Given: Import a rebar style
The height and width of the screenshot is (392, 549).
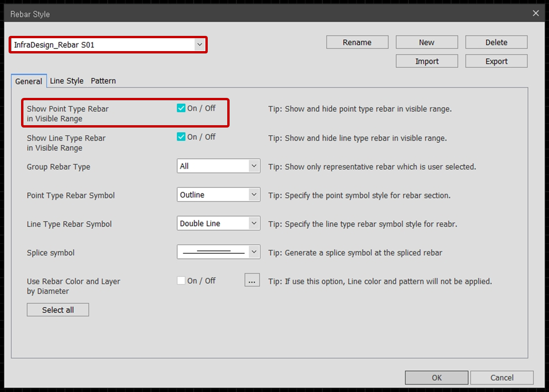Looking at the screenshot, I should click(x=426, y=61).
